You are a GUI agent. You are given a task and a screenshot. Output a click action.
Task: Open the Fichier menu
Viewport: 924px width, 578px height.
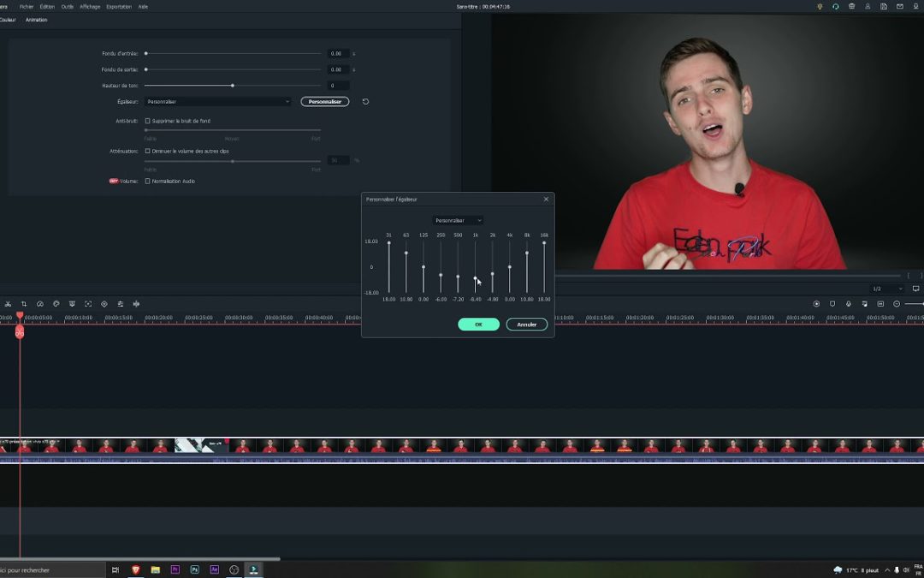27,6
